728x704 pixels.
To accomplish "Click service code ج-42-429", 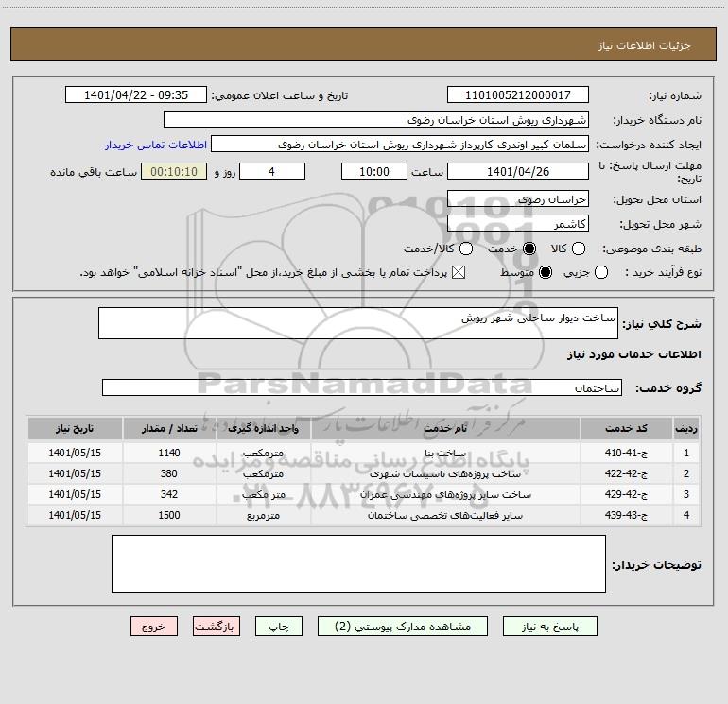I will [x=626, y=495].
